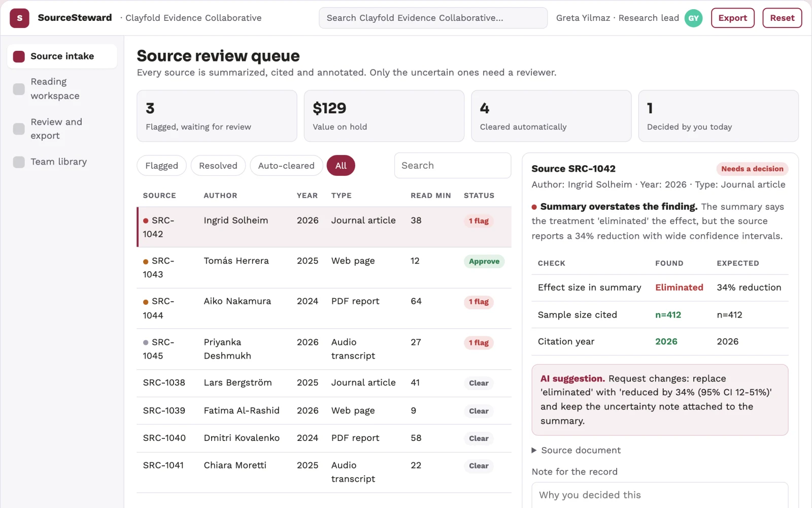Click the Reset button
The width and height of the screenshot is (812, 508).
(x=782, y=18)
